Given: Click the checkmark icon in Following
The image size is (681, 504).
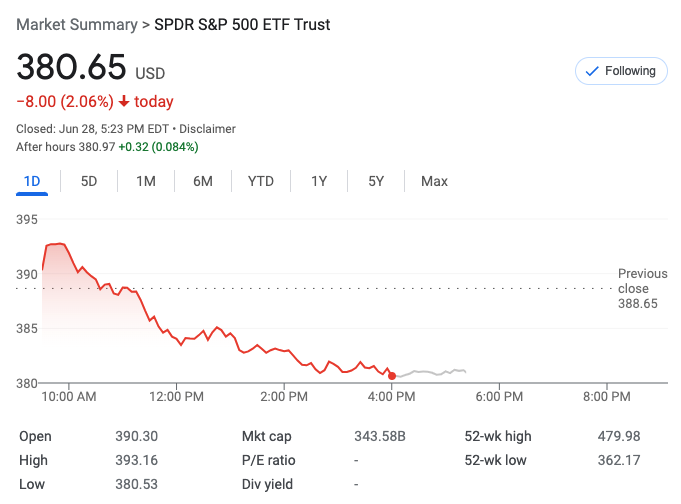Looking at the screenshot, I should point(591,71).
